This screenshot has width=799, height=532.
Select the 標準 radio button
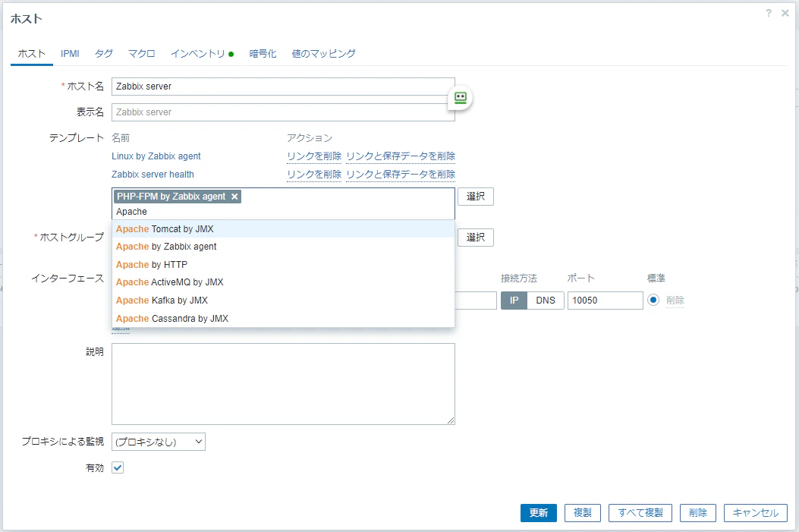tap(653, 300)
